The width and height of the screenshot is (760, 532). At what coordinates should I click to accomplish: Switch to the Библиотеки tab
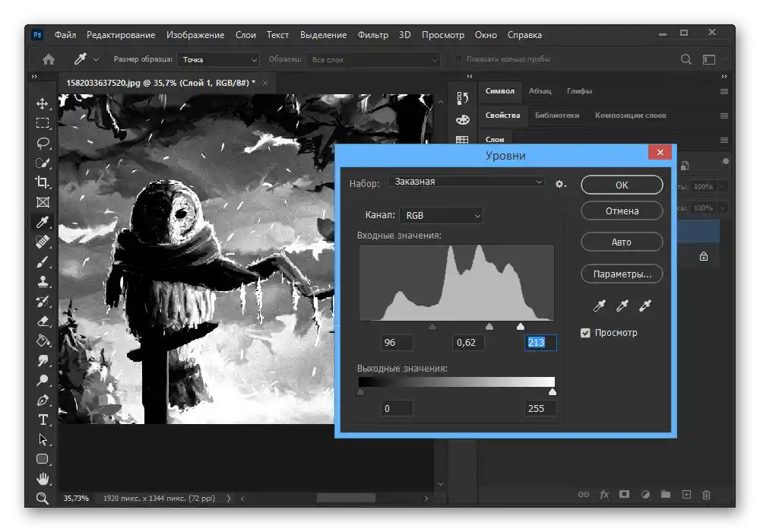tap(557, 116)
